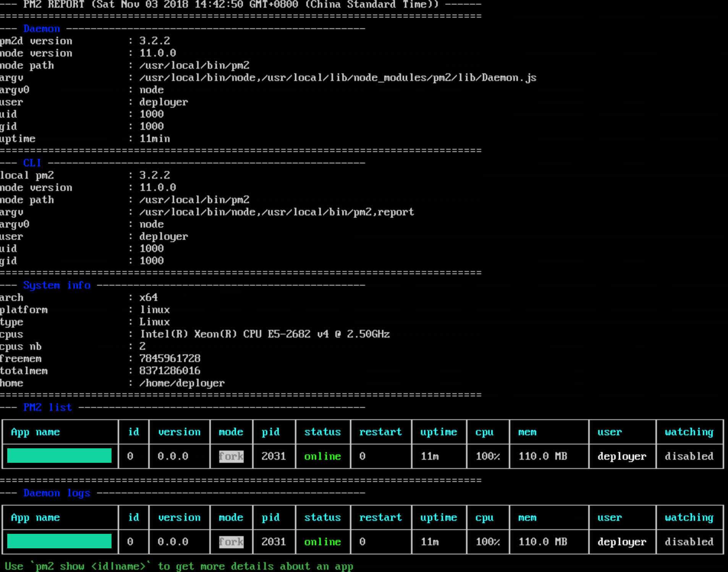Select the CLI argv ending in 'pm2,report'
728x572 pixels.
coord(277,212)
